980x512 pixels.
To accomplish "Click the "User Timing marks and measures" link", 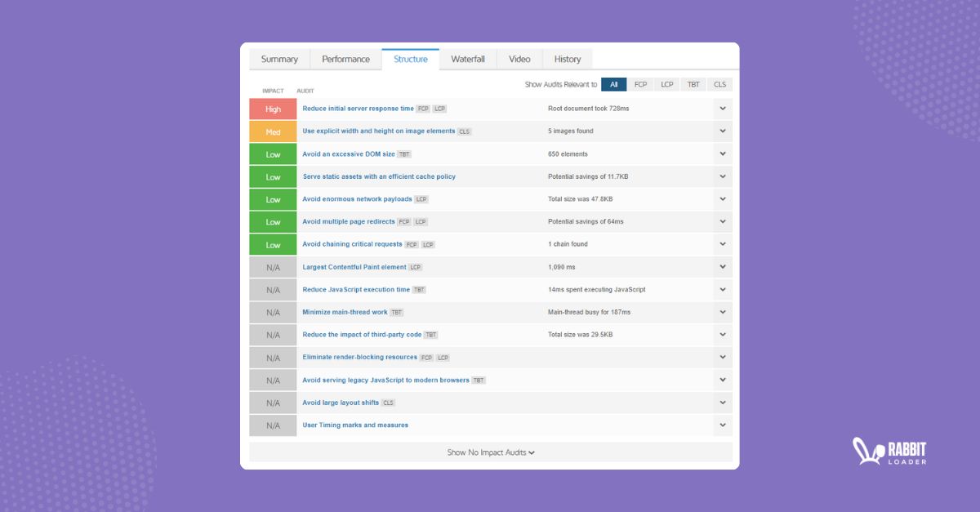I will (x=354, y=425).
